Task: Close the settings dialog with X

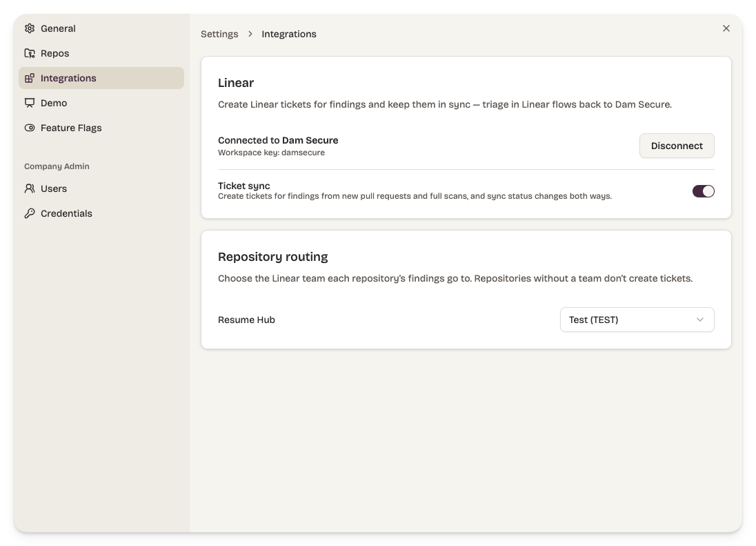Action: (726, 28)
